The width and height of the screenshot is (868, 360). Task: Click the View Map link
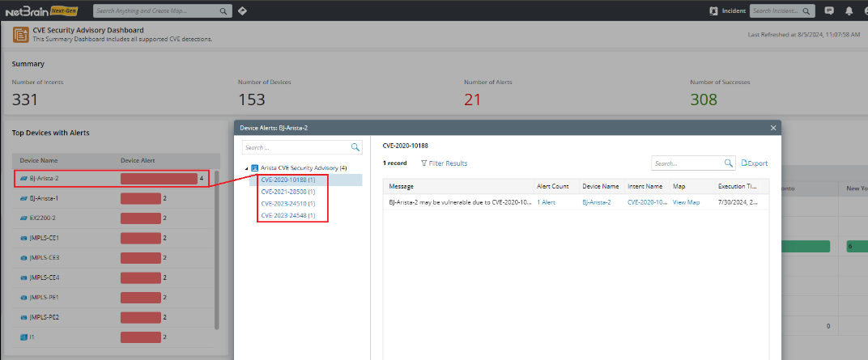pos(687,202)
